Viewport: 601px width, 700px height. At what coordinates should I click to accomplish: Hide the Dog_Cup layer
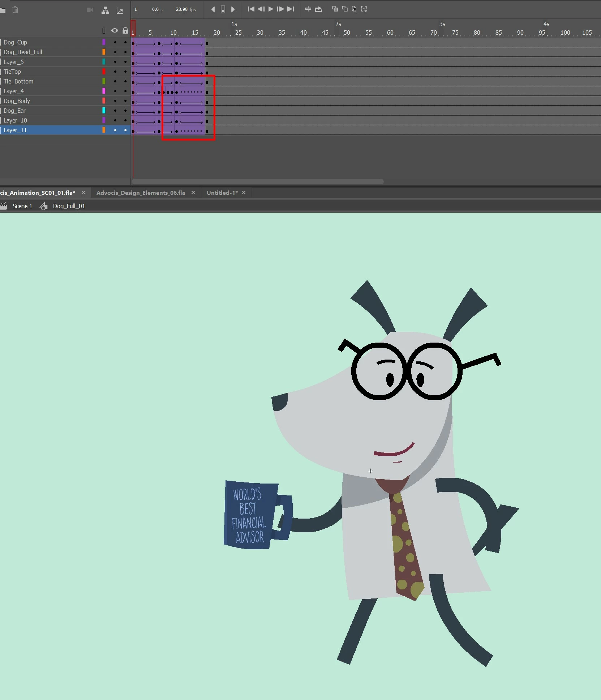(115, 42)
